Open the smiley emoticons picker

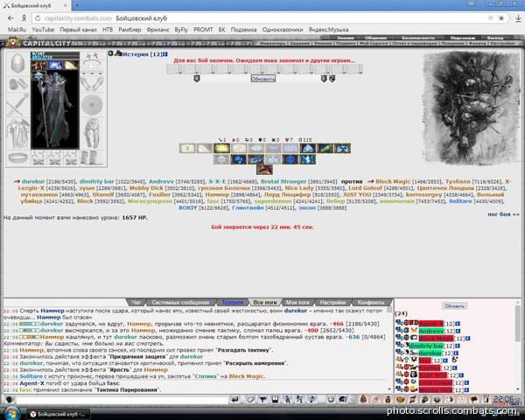[331, 399]
